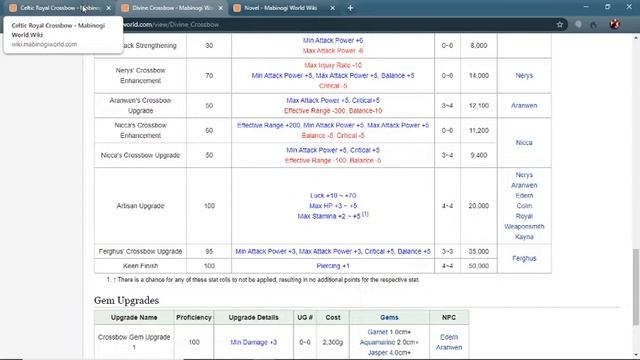
Task: Click Aquamarine 2.0cm+ gem link
Action: [x=389, y=342]
